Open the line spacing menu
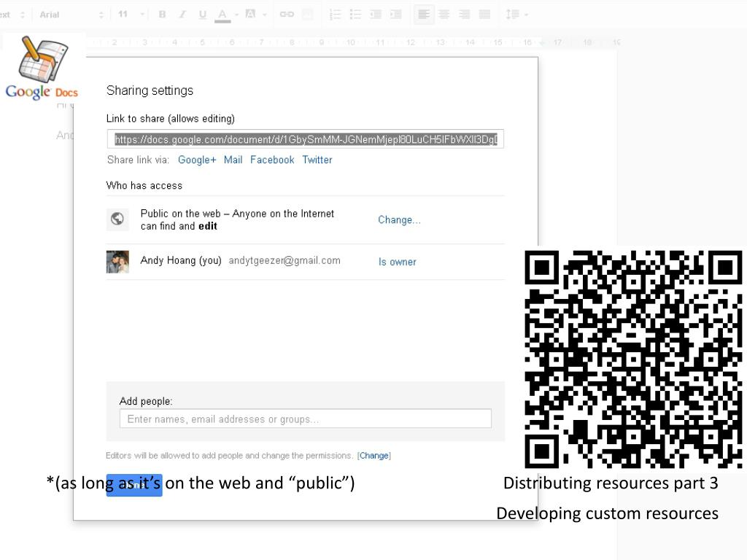 coord(516,15)
